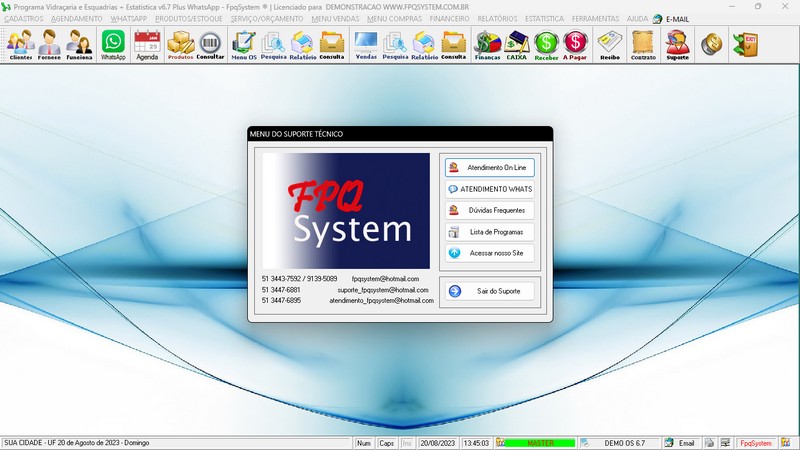Open the MENU COMPRAS menu
Viewport: 800px width, 450px height.
394,19
